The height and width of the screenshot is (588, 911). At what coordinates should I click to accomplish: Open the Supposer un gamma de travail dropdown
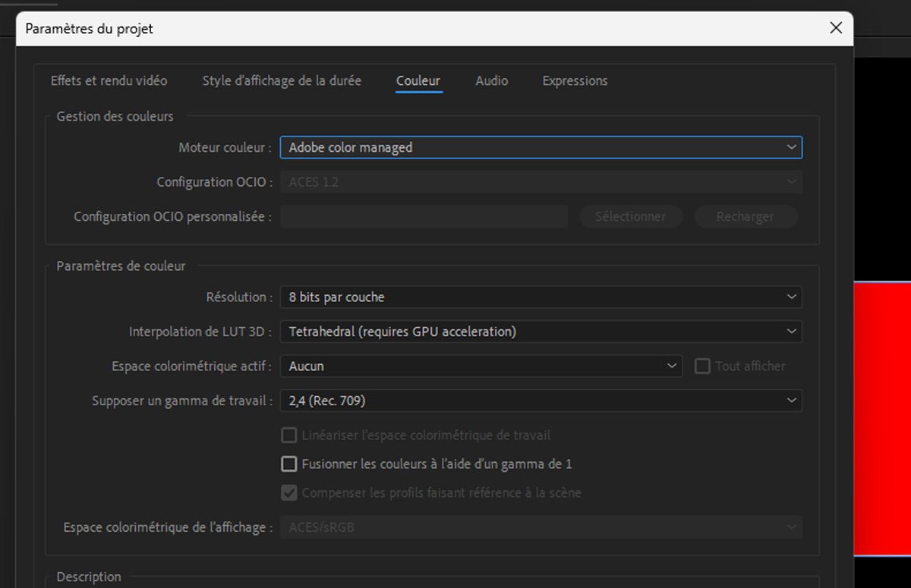coord(541,401)
